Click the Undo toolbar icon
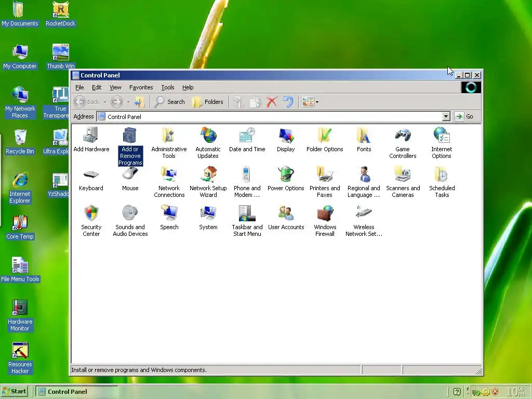Screen dimensions: 532x399 pyautogui.click(x=288, y=102)
